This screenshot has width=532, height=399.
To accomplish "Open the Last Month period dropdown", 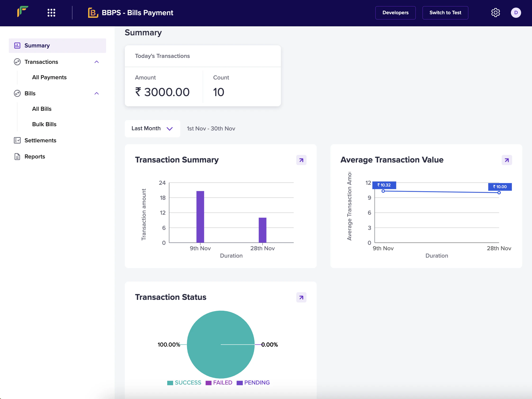I will [152, 129].
